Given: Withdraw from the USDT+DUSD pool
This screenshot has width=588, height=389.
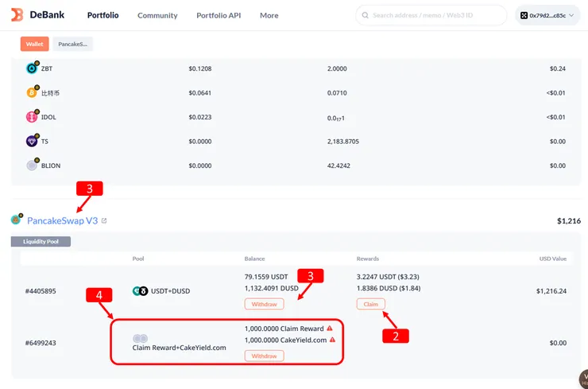Looking at the screenshot, I should [x=264, y=304].
